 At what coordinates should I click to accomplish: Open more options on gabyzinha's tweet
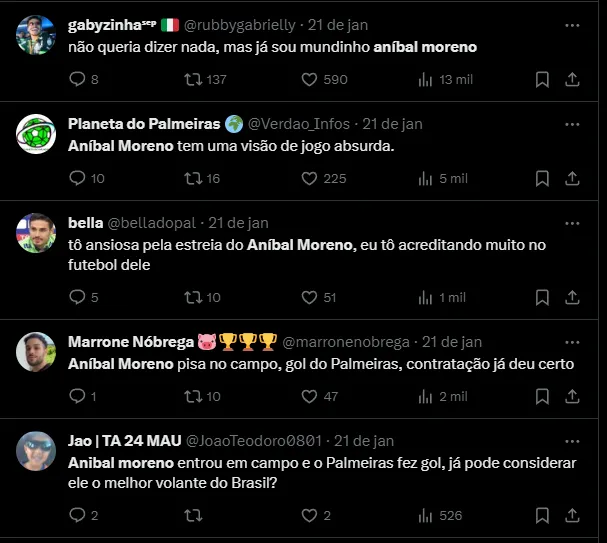click(x=572, y=24)
